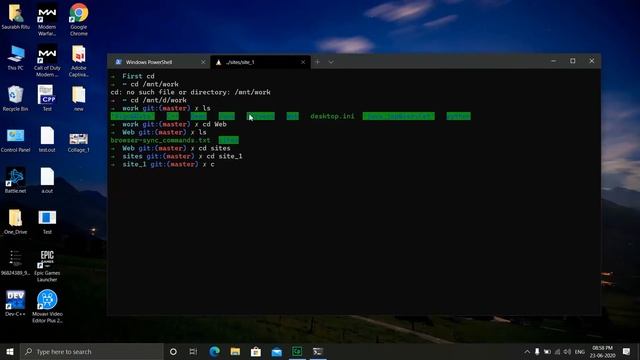Open File Explorer from the taskbar
This screenshot has height=360, width=640.
click(235, 351)
